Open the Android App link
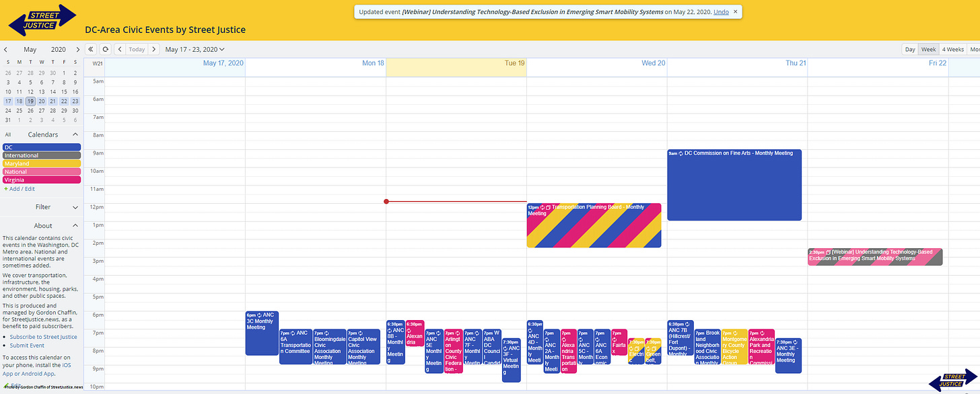The width and height of the screenshot is (980, 394). pos(38,374)
